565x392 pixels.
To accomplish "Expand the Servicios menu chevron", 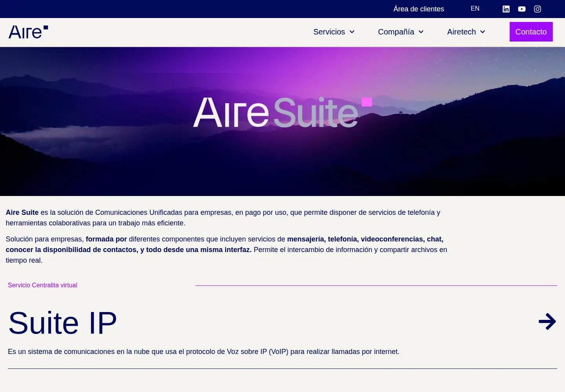I will click(352, 32).
